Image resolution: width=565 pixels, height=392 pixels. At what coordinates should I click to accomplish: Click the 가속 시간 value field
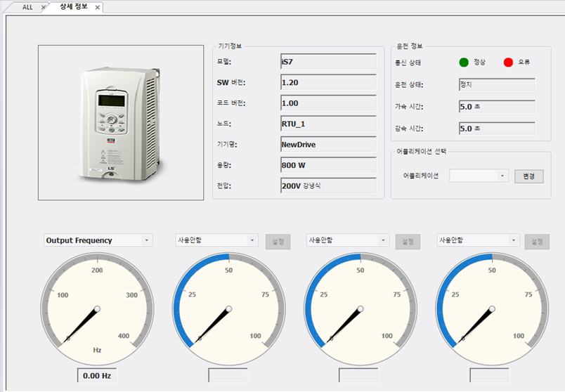[496, 107]
